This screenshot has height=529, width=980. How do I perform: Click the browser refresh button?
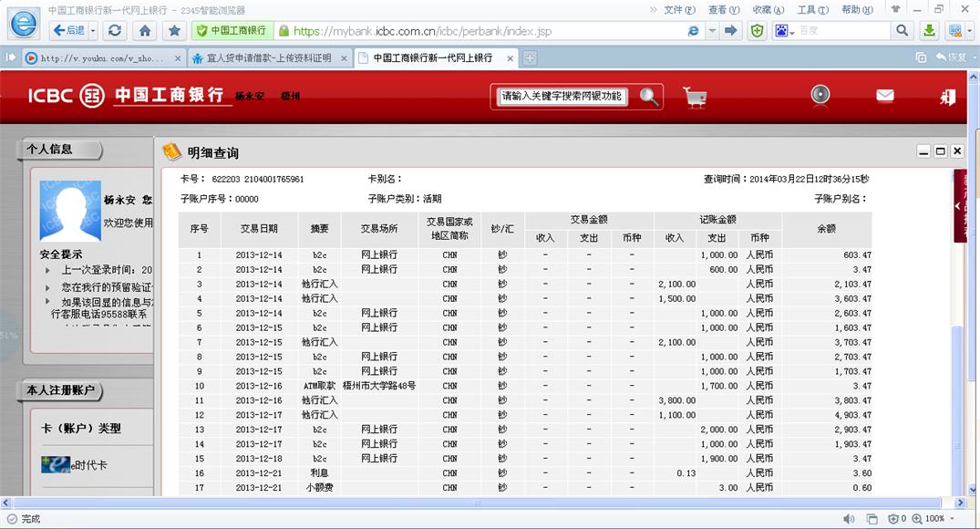[115, 30]
